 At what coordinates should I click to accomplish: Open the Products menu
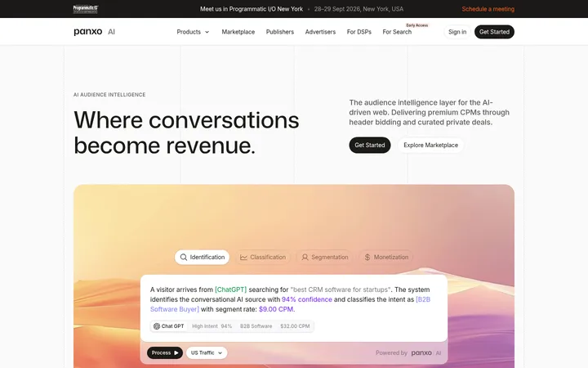pos(193,32)
